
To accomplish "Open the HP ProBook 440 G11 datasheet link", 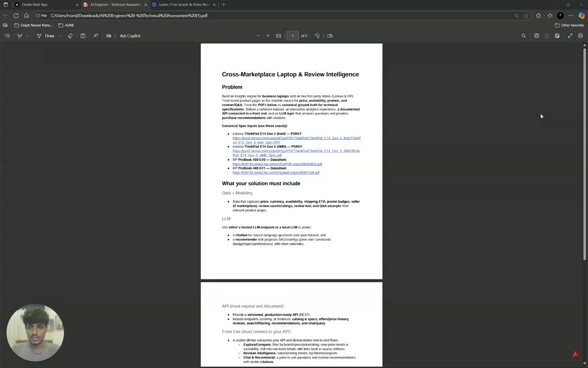I will tap(276, 172).
